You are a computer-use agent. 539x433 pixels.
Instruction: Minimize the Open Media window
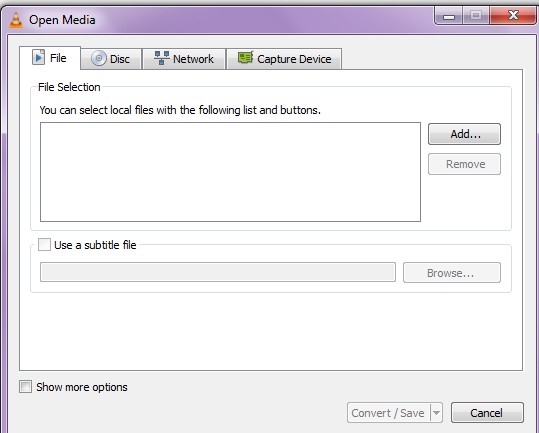(449, 16)
